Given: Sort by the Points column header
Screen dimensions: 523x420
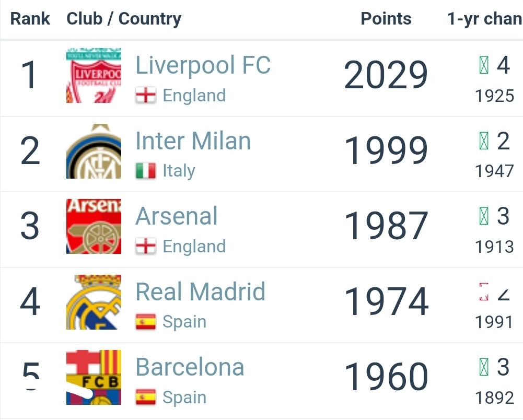Looking at the screenshot, I should click(386, 19).
